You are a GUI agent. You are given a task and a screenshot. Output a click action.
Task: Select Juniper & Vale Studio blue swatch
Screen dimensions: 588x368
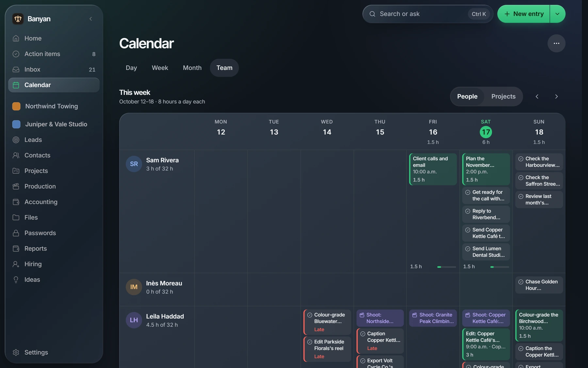click(16, 124)
